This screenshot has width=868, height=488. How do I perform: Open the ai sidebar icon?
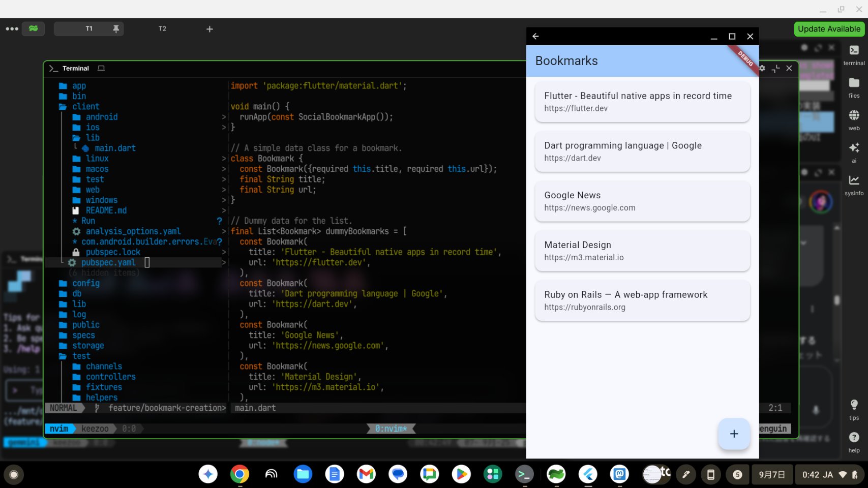pyautogui.click(x=854, y=152)
